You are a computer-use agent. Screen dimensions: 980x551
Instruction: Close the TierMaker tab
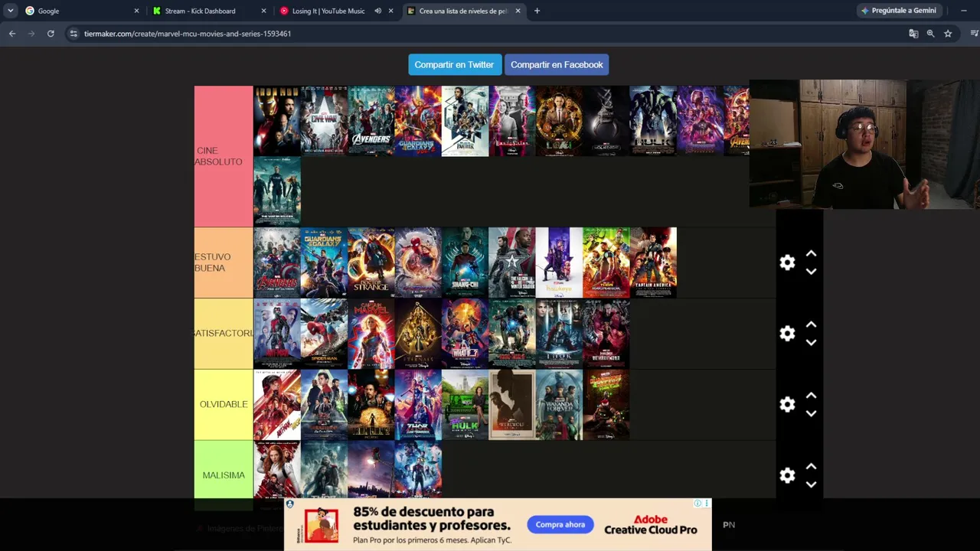(518, 11)
